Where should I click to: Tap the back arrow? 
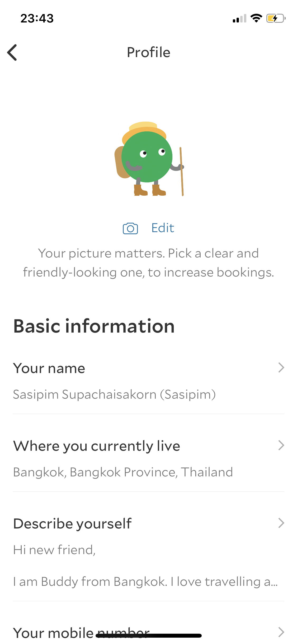12,52
